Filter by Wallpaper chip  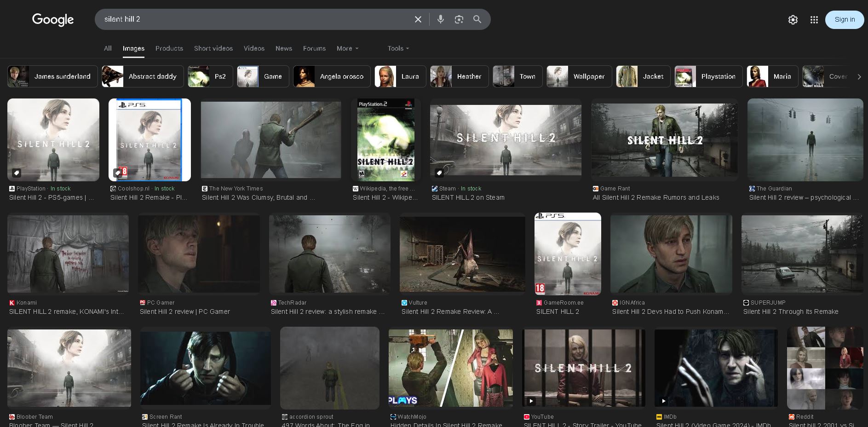(x=579, y=76)
